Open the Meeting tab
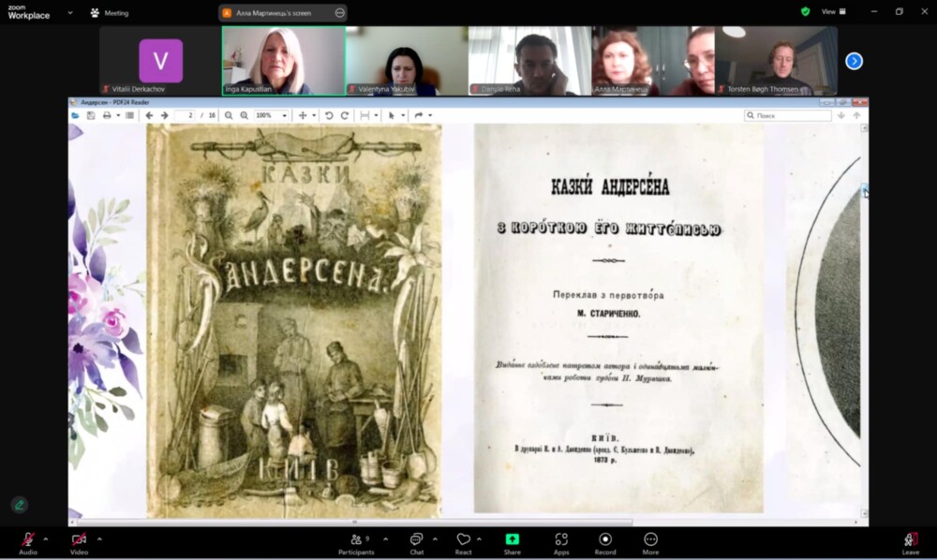937x560 pixels. (110, 13)
